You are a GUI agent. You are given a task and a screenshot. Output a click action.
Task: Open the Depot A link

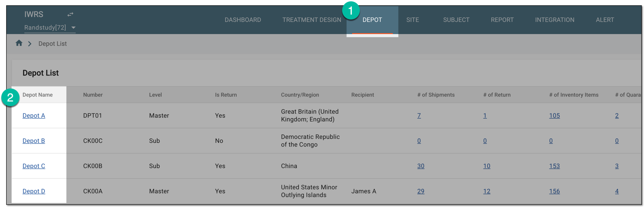click(34, 116)
